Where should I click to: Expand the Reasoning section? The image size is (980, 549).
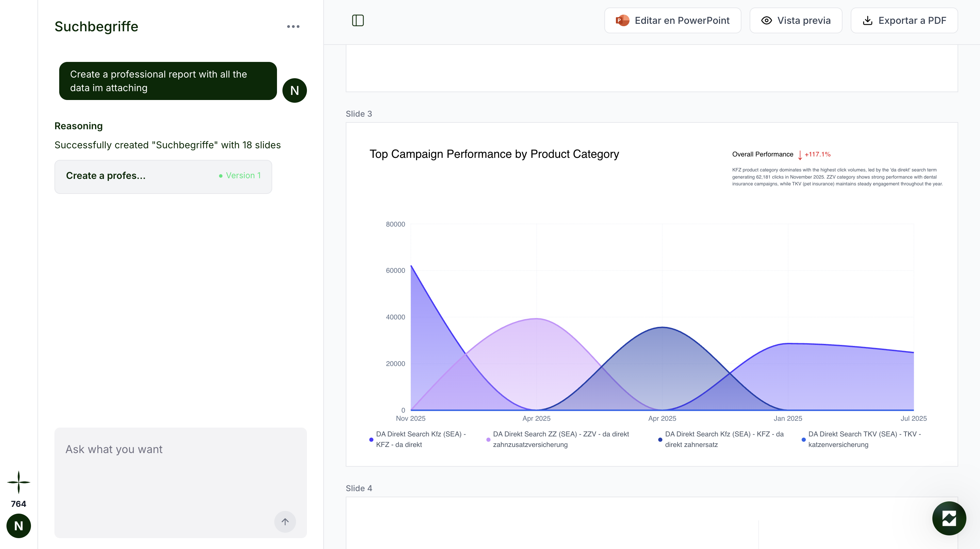tap(78, 126)
